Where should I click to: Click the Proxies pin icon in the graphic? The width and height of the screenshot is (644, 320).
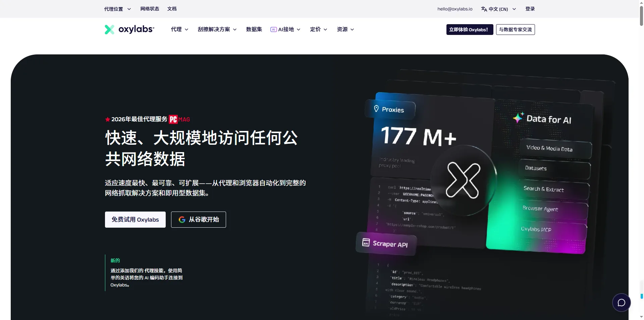click(376, 108)
